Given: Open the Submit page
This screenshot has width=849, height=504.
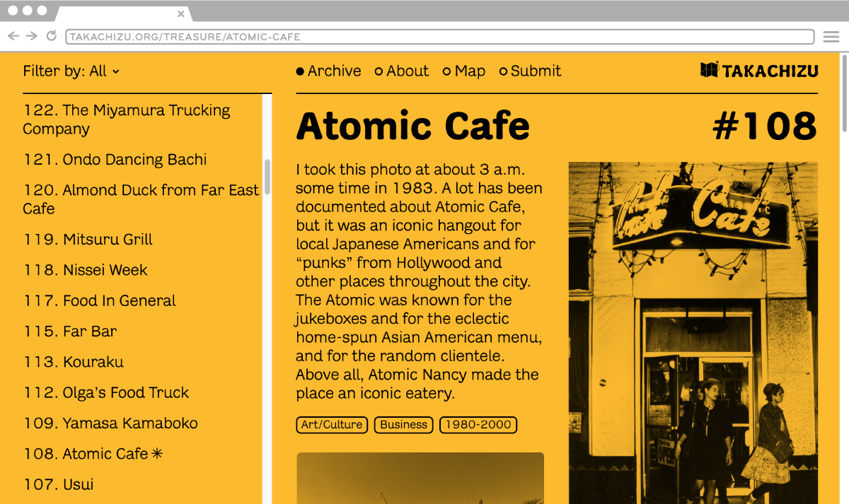Looking at the screenshot, I should 531,71.
